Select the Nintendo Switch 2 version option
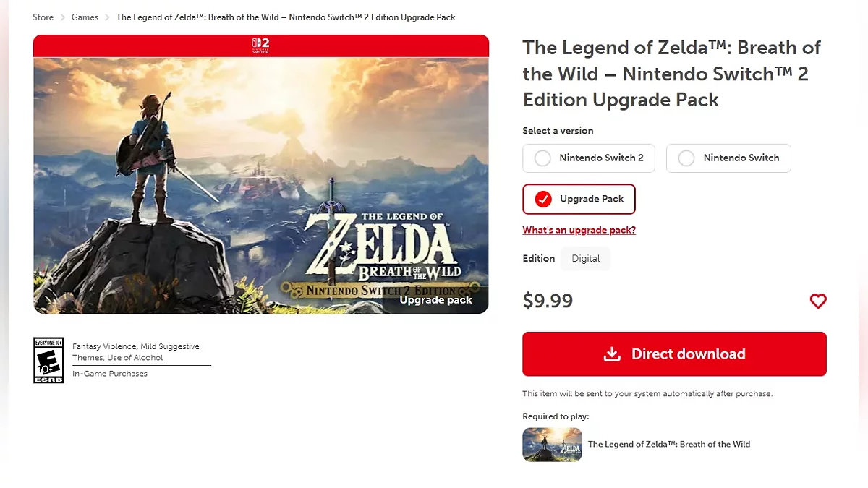868x488 pixels. (588, 158)
